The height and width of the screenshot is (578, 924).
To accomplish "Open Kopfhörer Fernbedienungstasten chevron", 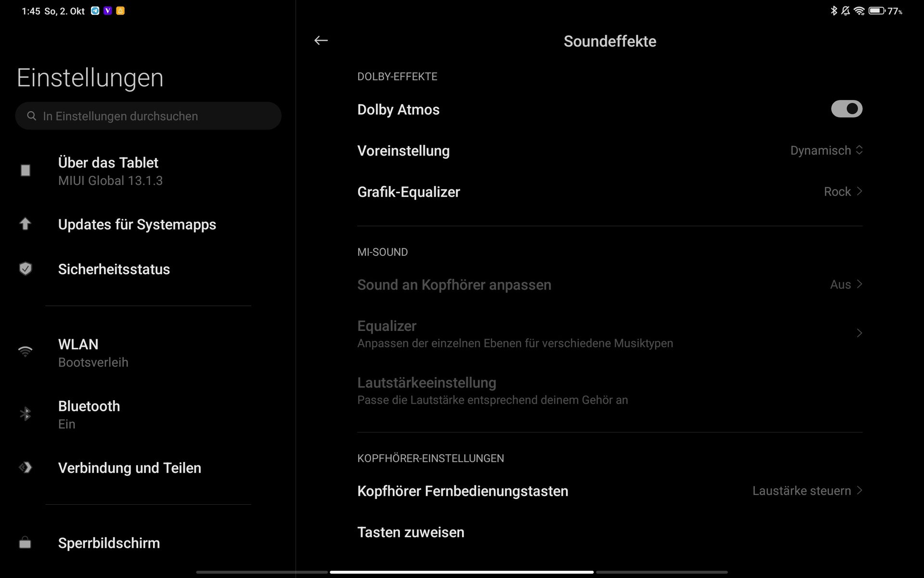I will [859, 490].
